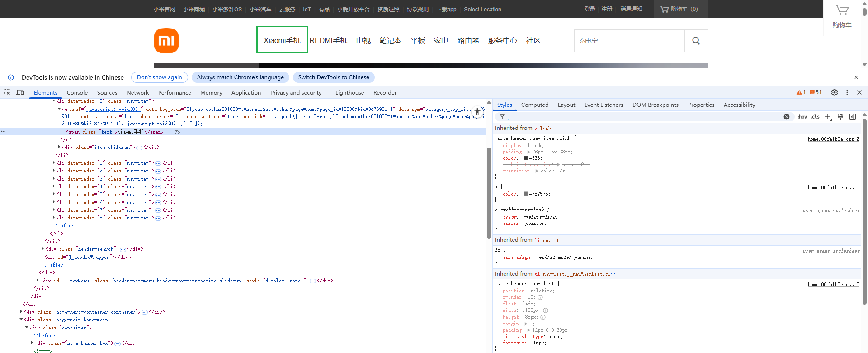The height and width of the screenshot is (353, 868).
Task: Click the 小米商城 top bar link
Action: pyautogui.click(x=194, y=9)
